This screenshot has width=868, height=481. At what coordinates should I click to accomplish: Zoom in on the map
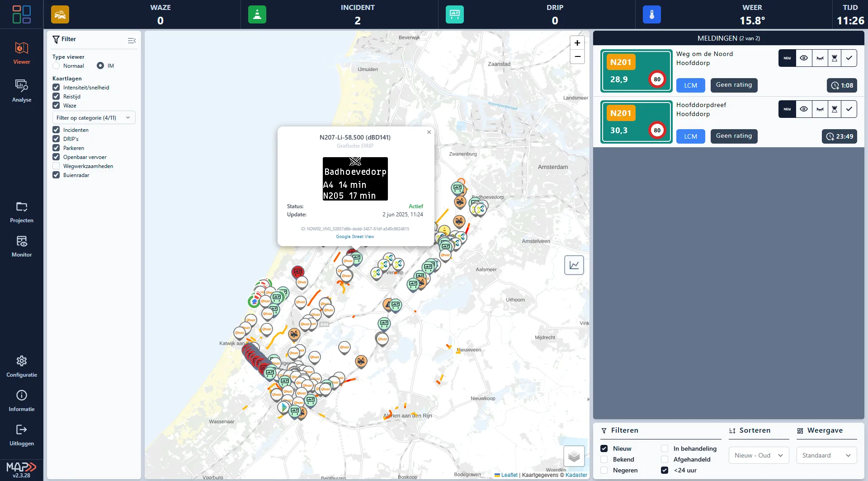(x=577, y=43)
